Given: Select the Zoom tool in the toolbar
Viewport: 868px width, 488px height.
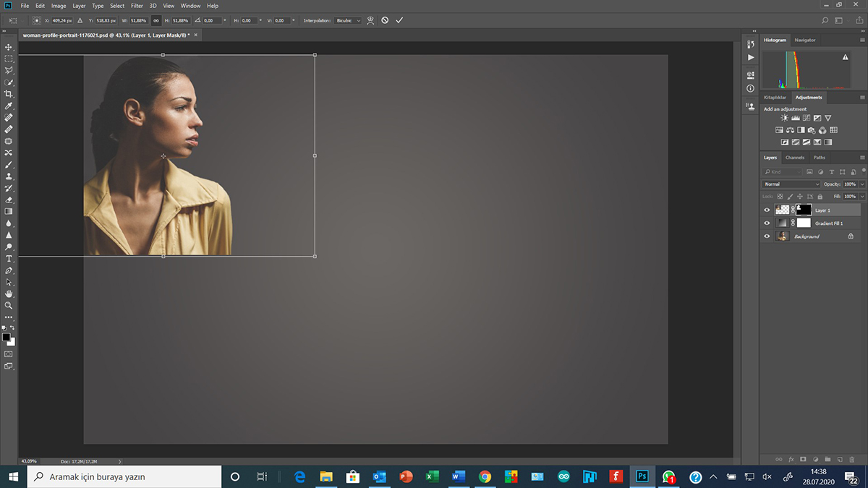Looking at the screenshot, I should pos(9,305).
